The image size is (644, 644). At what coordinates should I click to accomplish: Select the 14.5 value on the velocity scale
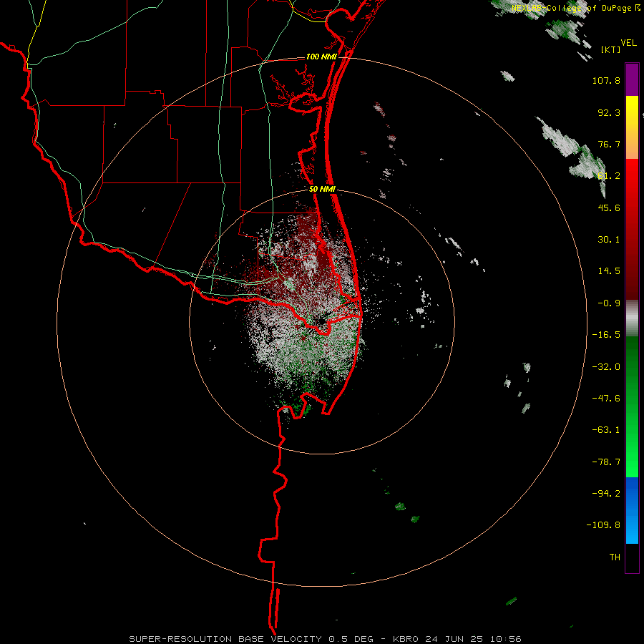(609, 271)
